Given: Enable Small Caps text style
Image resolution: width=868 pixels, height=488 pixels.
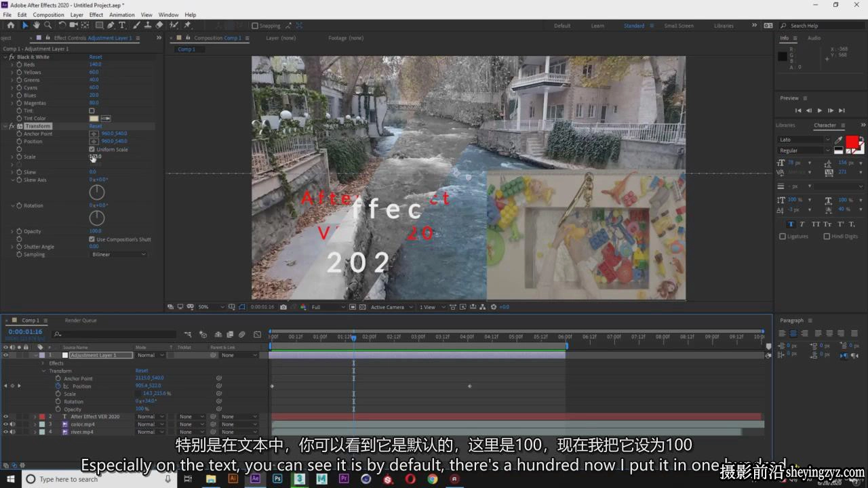Looking at the screenshot, I should [x=829, y=224].
